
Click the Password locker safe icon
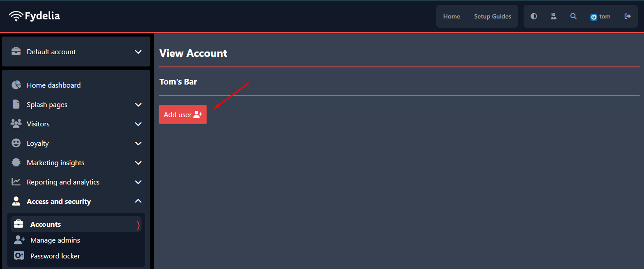click(x=19, y=256)
